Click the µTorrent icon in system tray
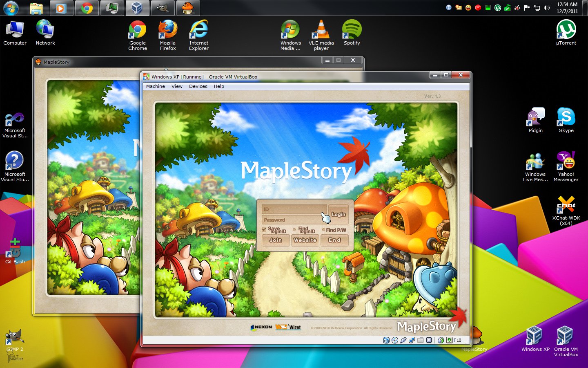Viewport: 588px width, 368px height. 498,8
